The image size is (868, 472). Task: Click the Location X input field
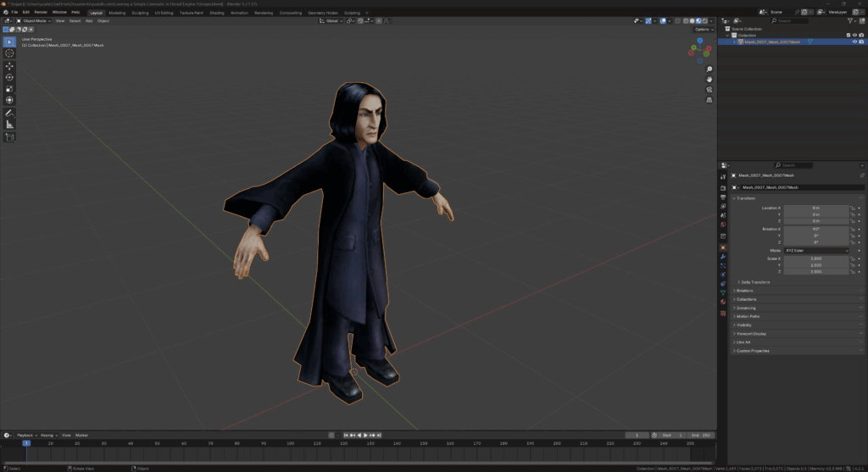[815, 208]
